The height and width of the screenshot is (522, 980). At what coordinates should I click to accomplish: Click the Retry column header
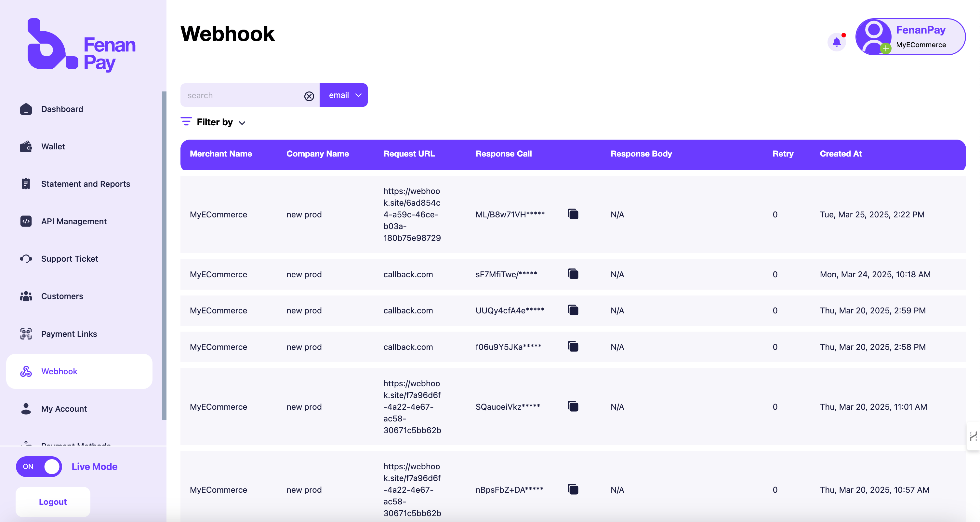[x=783, y=154]
